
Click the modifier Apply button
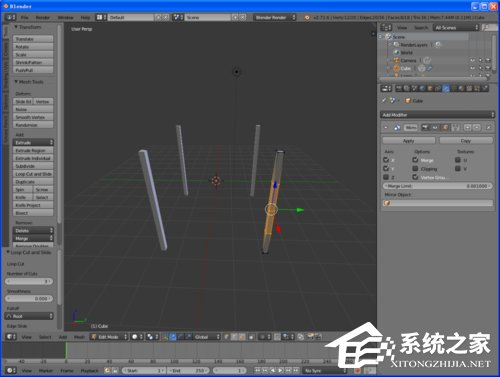click(x=409, y=141)
